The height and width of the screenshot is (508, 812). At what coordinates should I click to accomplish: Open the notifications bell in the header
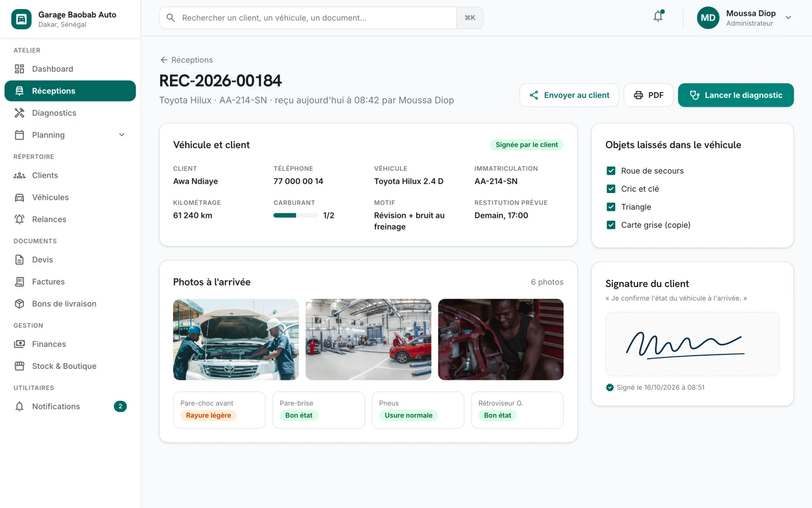click(658, 17)
